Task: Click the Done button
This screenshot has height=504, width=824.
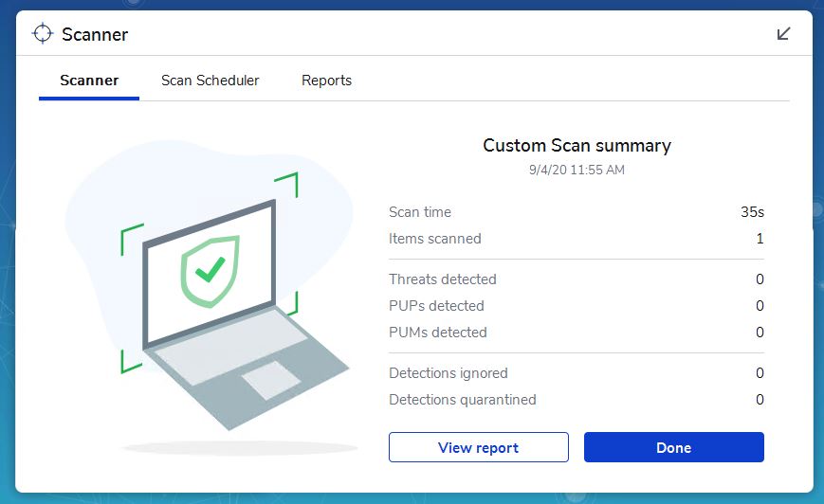Action: point(673,447)
